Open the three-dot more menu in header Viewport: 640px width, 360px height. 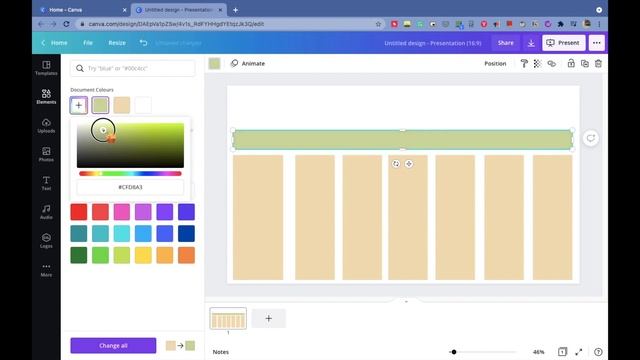click(596, 43)
